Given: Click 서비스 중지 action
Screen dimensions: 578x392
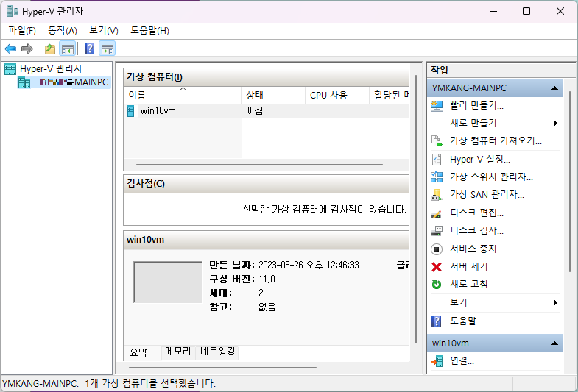Looking at the screenshot, I should (x=473, y=249).
